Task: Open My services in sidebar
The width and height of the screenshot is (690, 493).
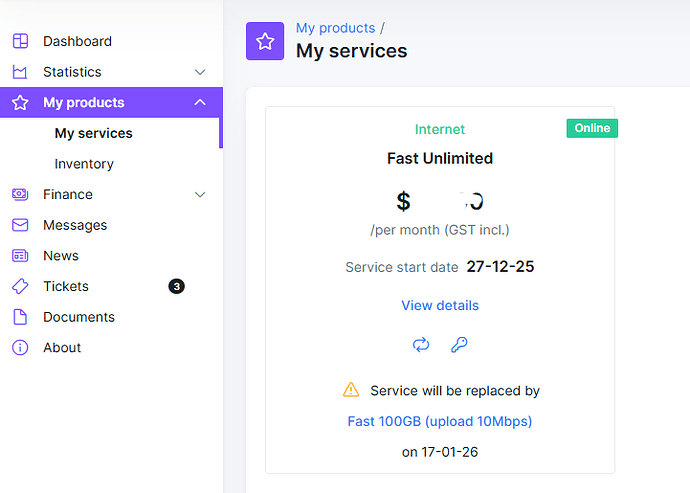Action: [93, 133]
